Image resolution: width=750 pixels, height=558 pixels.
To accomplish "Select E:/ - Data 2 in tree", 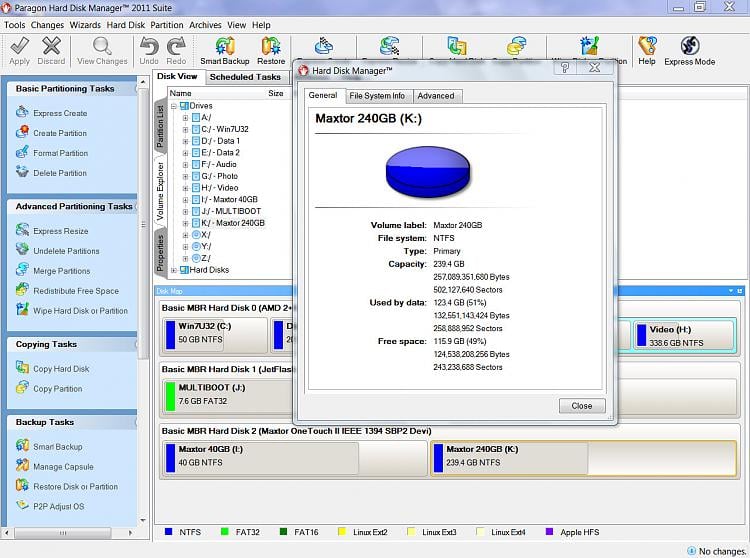I will (x=221, y=153).
